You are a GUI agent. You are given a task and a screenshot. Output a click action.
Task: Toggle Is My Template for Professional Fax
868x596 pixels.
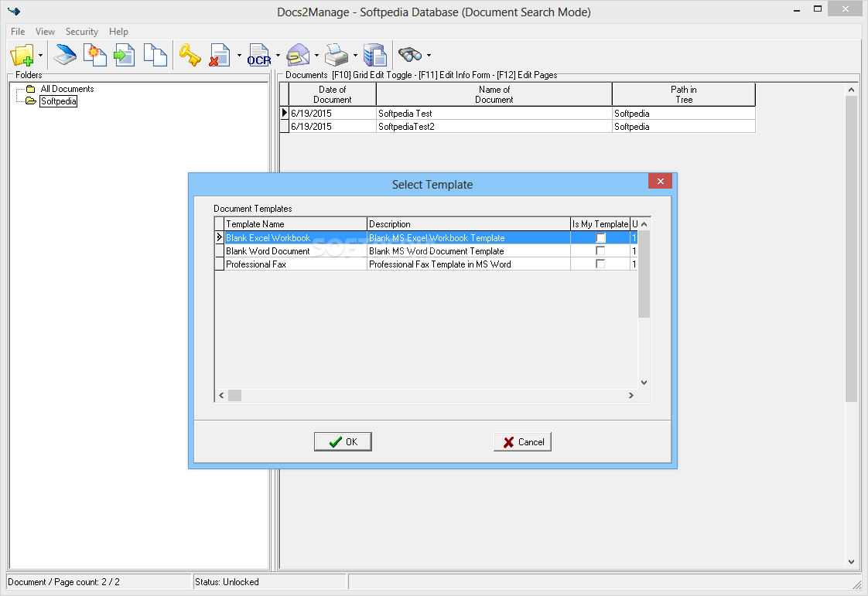click(x=600, y=264)
